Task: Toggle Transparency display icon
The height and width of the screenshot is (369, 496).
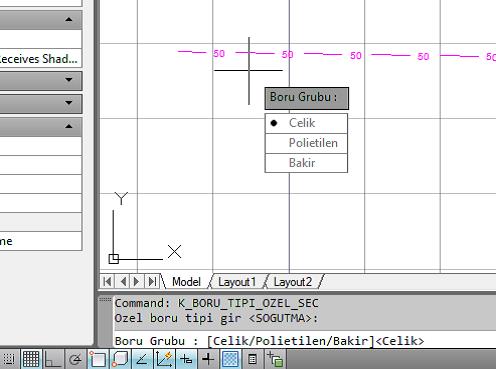Action: click(230, 359)
